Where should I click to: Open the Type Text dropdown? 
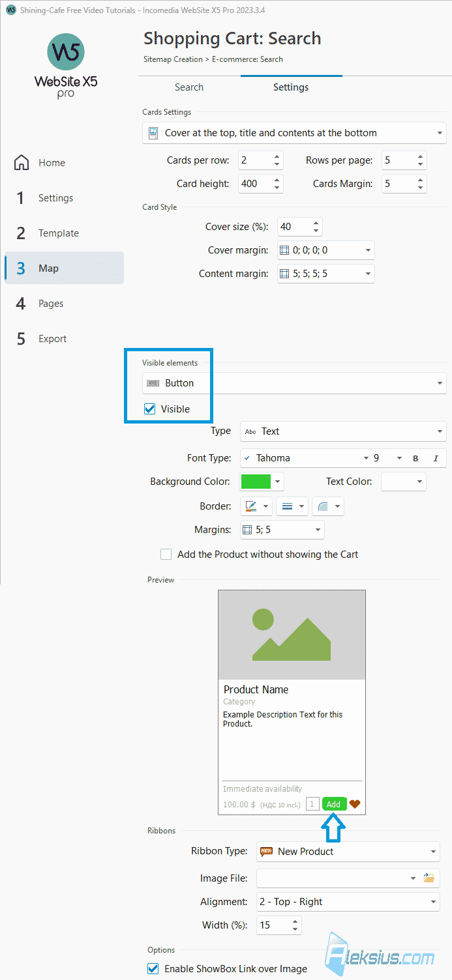pos(343,431)
